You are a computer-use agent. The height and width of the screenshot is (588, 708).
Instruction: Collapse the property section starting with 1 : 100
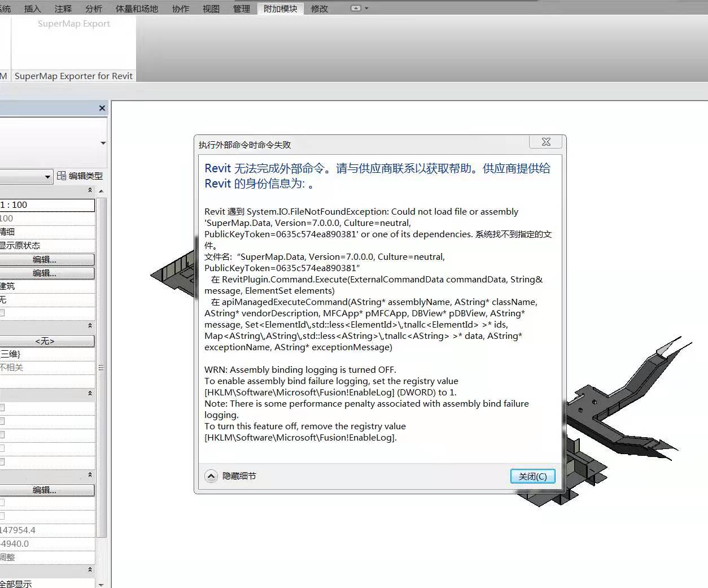[90, 190]
